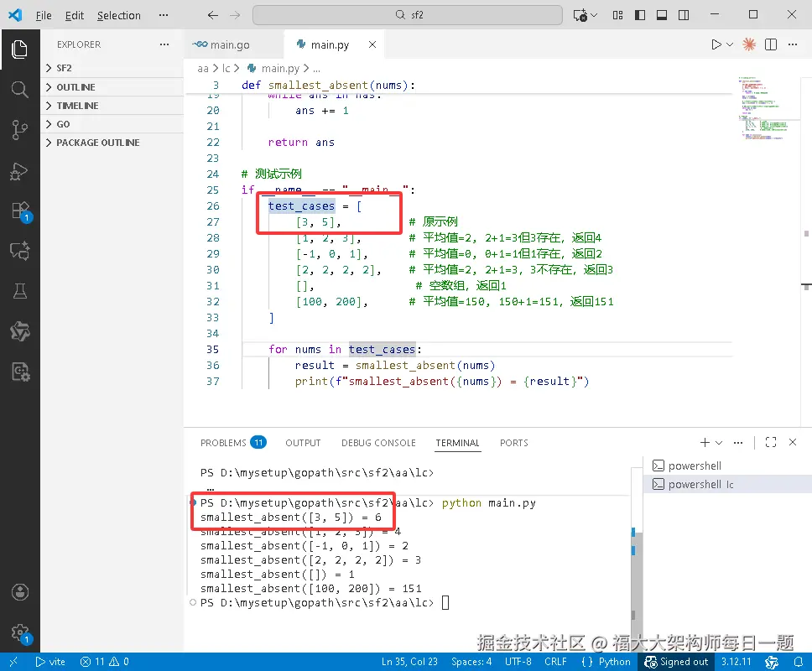The height and width of the screenshot is (671, 812).
Task: Select Python interpreter 3.12.11
Action: coord(736,662)
